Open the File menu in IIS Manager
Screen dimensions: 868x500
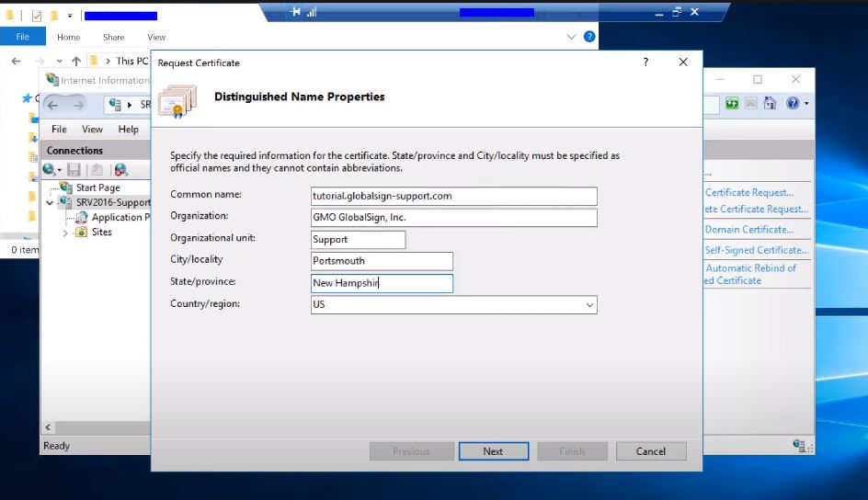click(59, 129)
